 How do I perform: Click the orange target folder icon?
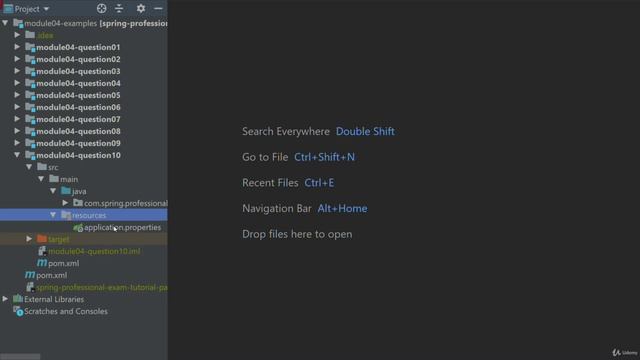42,239
